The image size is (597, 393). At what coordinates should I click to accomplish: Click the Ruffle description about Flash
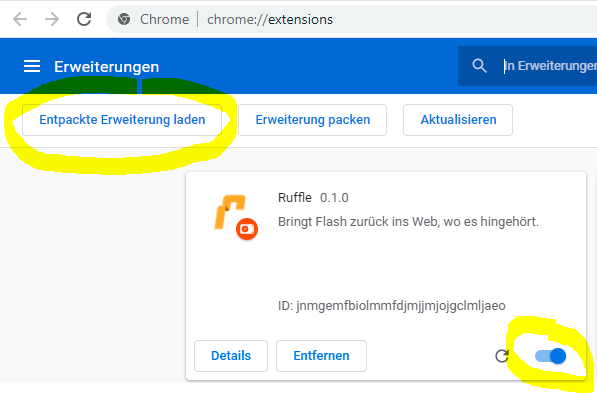point(409,221)
